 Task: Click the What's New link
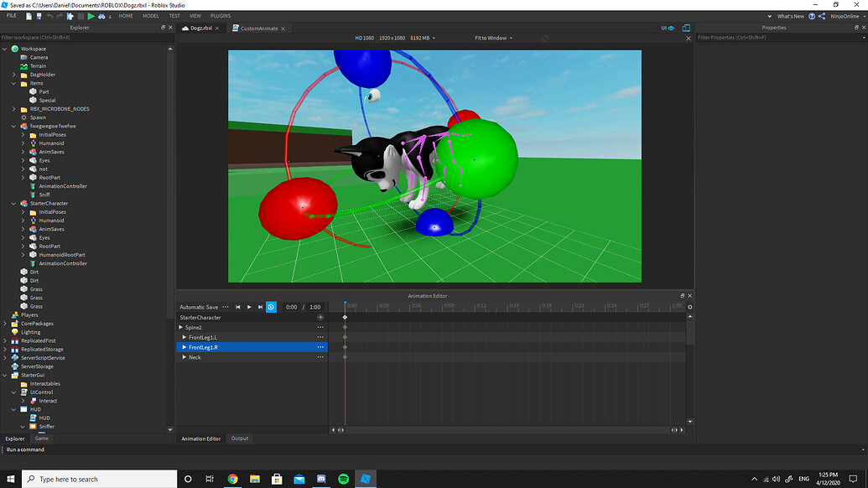(x=791, y=16)
